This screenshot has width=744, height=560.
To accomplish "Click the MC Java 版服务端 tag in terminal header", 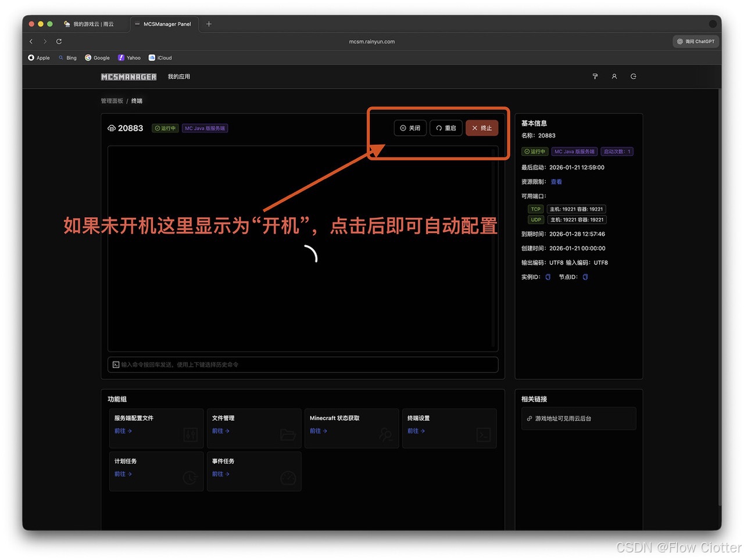I will pyautogui.click(x=205, y=128).
